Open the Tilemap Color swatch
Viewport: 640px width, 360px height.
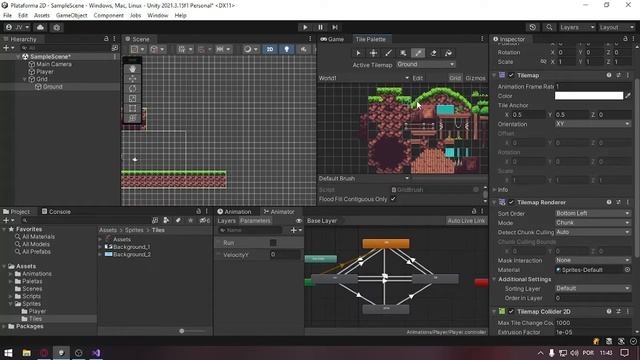(x=589, y=96)
